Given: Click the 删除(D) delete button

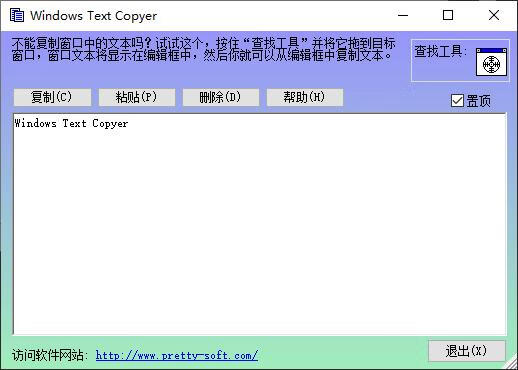Looking at the screenshot, I should pos(220,97).
